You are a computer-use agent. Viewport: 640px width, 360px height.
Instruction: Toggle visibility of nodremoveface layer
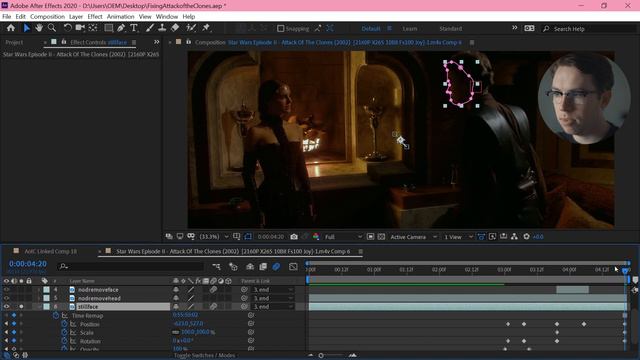click(x=6, y=289)
